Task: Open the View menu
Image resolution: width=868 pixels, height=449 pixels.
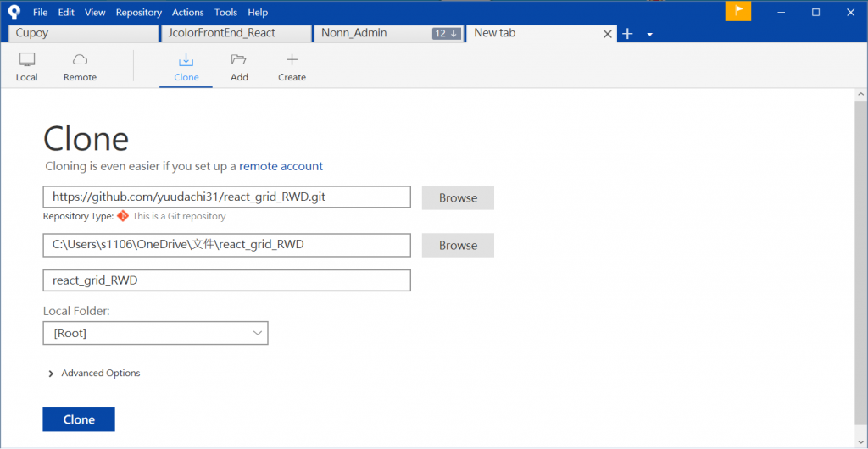Action: [x=95, y=12]
